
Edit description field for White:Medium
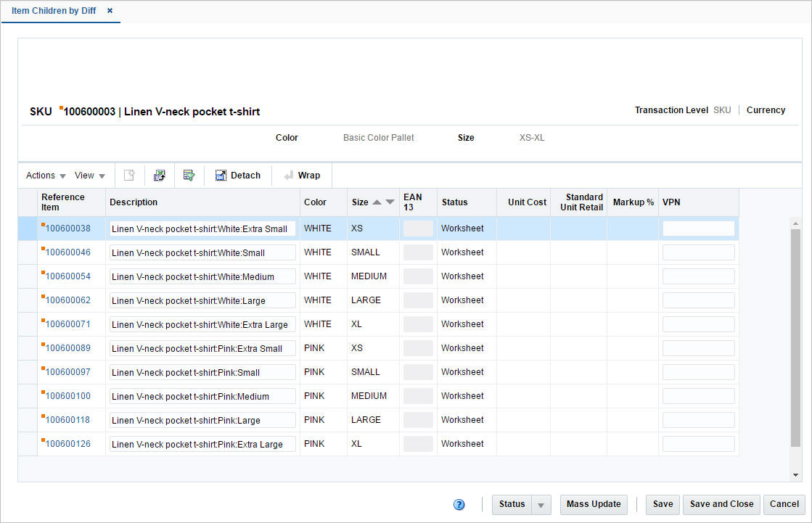202,276
